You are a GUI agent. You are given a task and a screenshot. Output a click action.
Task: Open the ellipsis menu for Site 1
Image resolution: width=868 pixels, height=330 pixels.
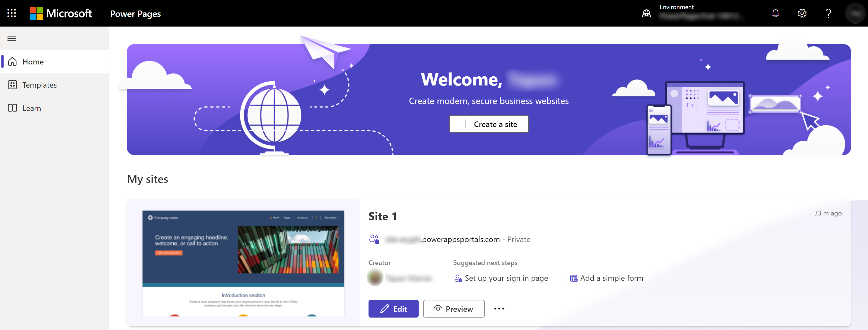499,308
